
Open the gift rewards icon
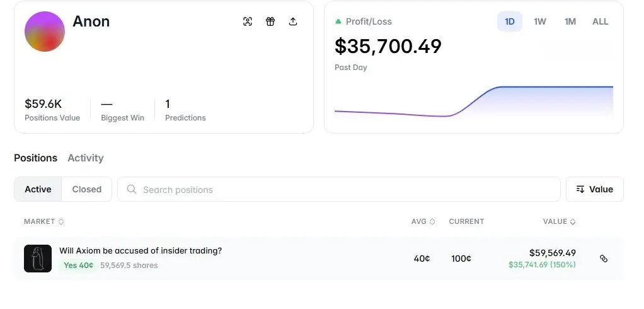(x=270, y=21)
